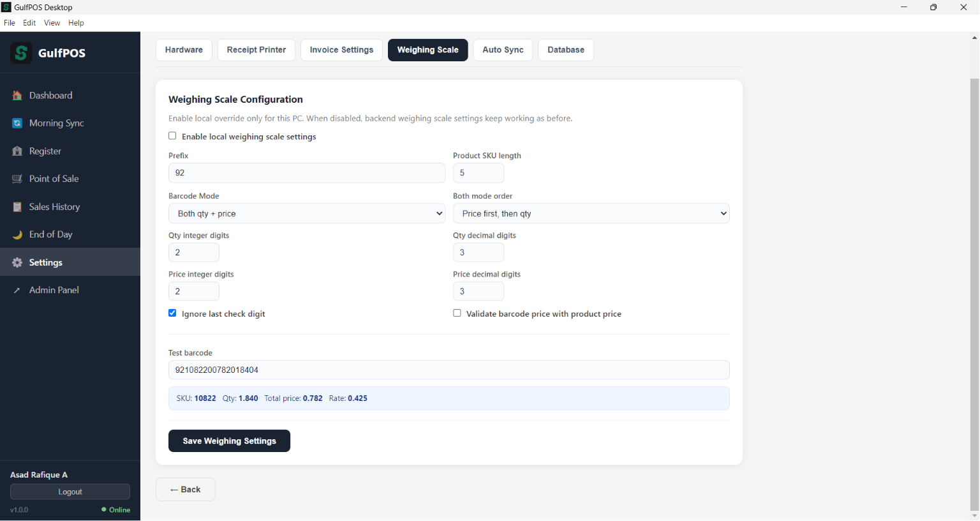Navigate to Point of Sale
The height and width of the screenshot is (521, 980).
point(70,179)
